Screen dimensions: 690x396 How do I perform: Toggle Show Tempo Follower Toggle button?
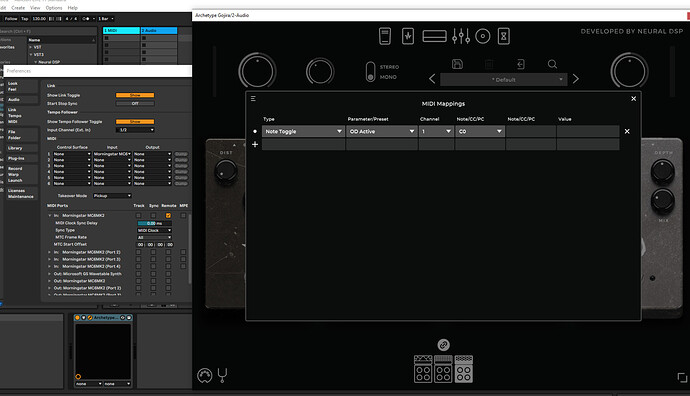(135, 121)
